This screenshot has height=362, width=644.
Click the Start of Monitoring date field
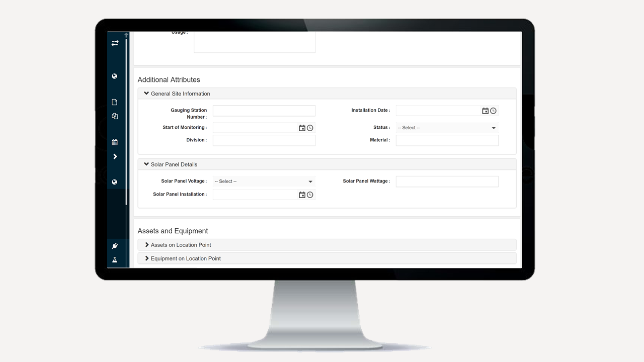255,128
